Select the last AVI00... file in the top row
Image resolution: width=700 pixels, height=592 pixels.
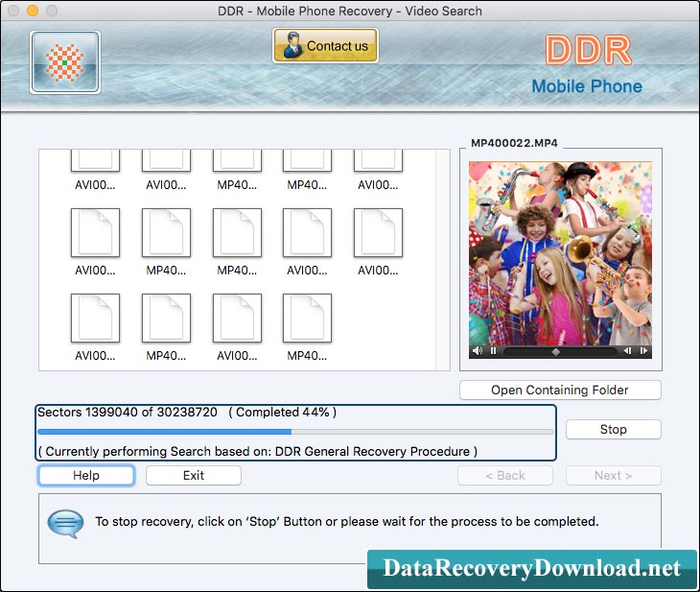pos(378,170)
